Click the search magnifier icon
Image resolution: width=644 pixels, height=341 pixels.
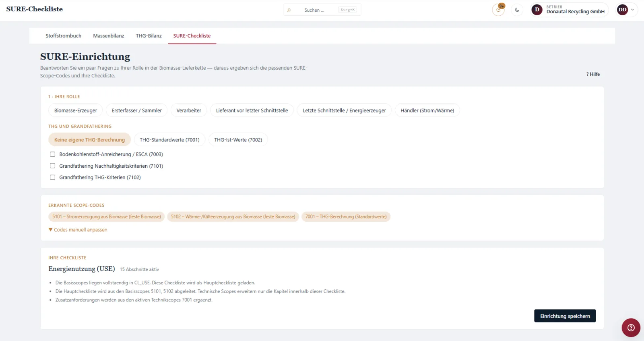(x=289, y=10)
